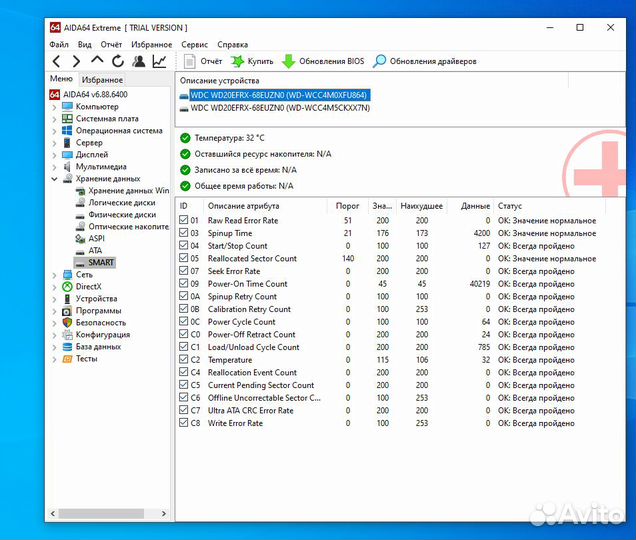Expand the DirectX tree node
Image resolution: width=636 pixels, height=540 pixels.
click(x=54, y=287)
